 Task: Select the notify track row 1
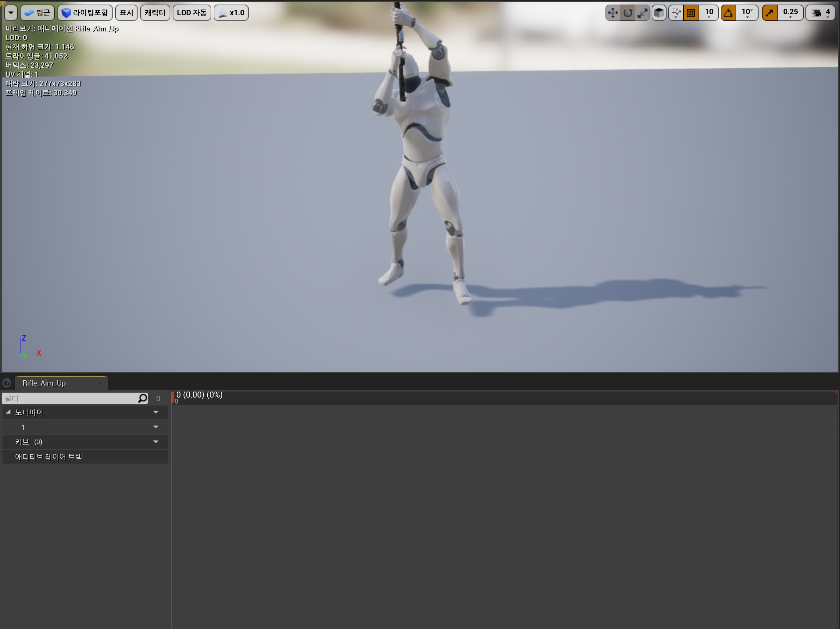point(85,427)
